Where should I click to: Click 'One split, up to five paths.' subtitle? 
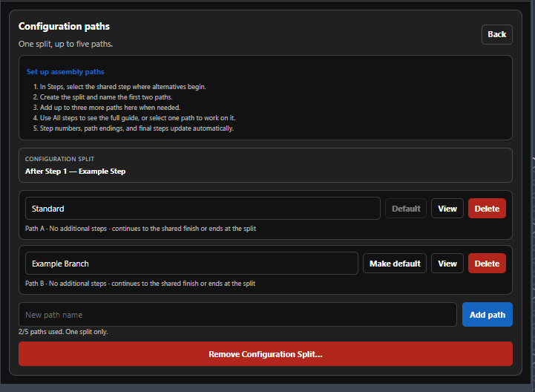click(65, 44)
